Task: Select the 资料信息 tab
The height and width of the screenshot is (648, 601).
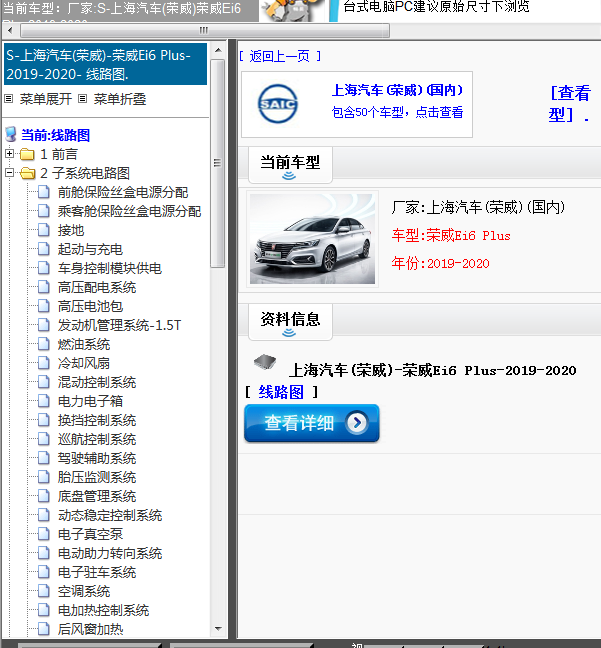Action: click(x=290, y=322)
